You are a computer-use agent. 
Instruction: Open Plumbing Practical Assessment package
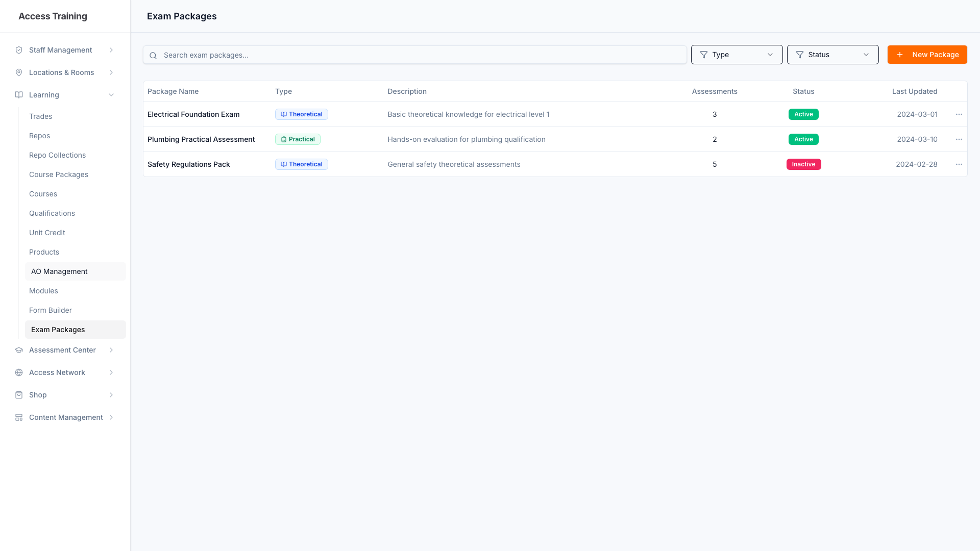click(201, 139)
